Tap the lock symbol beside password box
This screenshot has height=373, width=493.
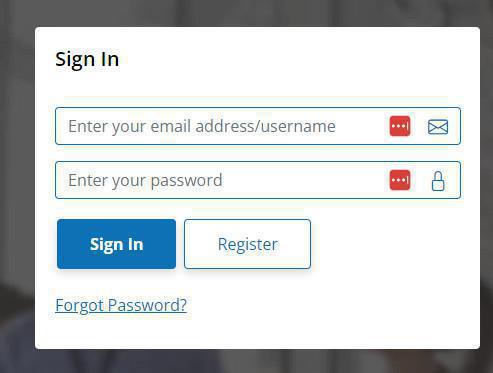[438, 181]
